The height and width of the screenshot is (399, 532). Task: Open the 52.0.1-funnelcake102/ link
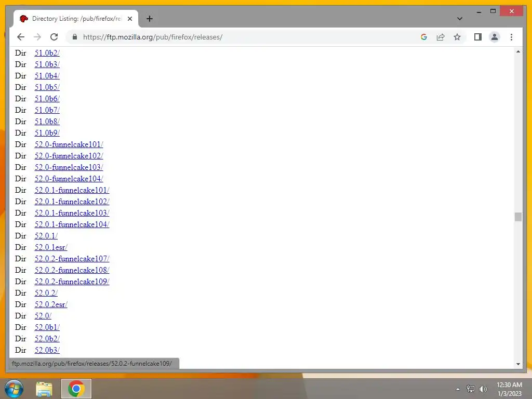[x=72, y=202]
